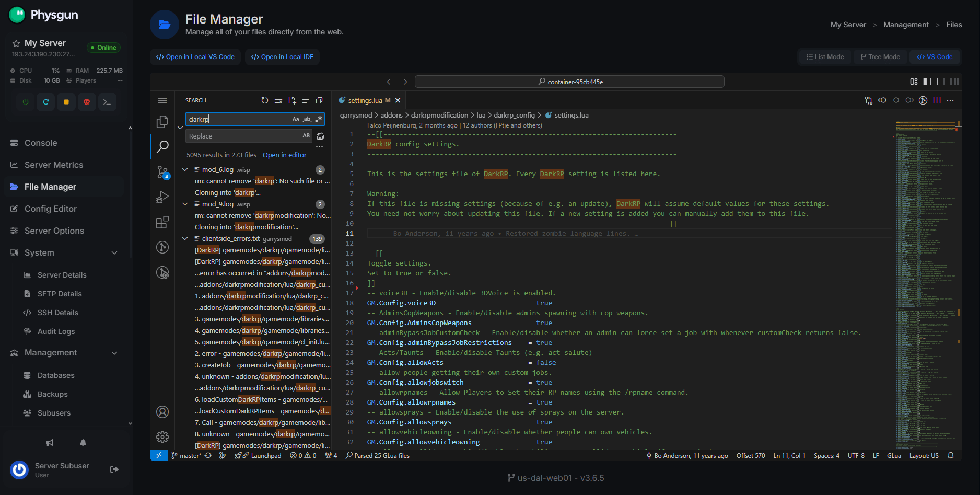Toggle the primary side bar visibility
This screenshot has width=980, height=495.
tap(927, 82)
